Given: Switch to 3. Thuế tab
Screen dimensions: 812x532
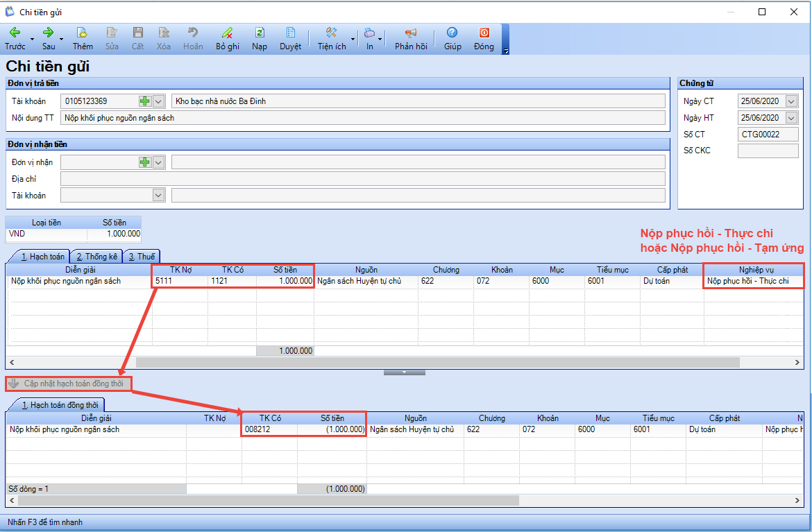Looking at the screenshot, I should coord(142,256).
